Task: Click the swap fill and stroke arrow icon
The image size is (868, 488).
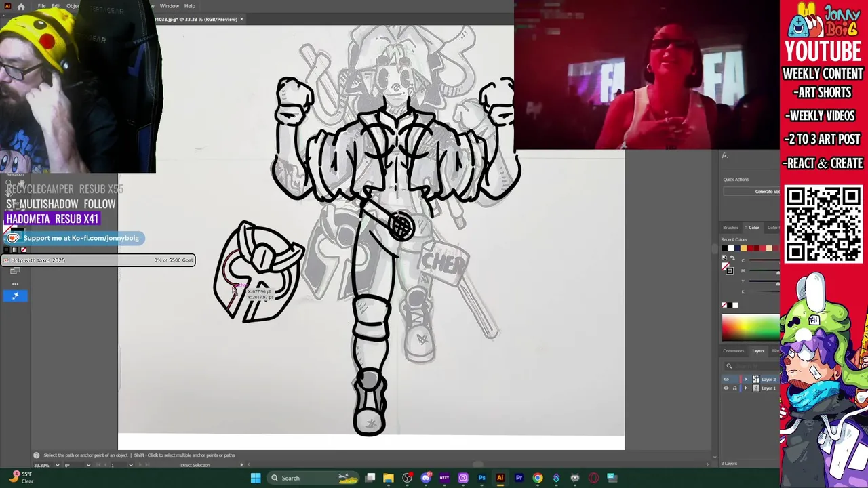Action: coord(732,258)
